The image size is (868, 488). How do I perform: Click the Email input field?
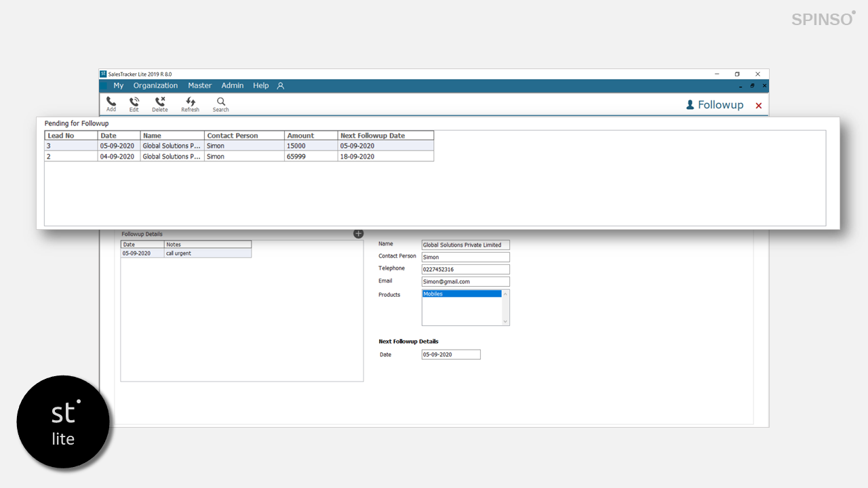pyautogui.click(x=465, y=282)
